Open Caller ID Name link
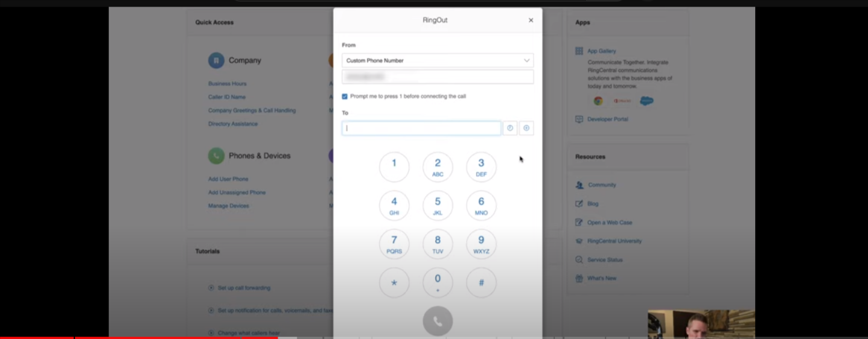The image size is (868, 339). pyautogui.click(x=227, y=97)
